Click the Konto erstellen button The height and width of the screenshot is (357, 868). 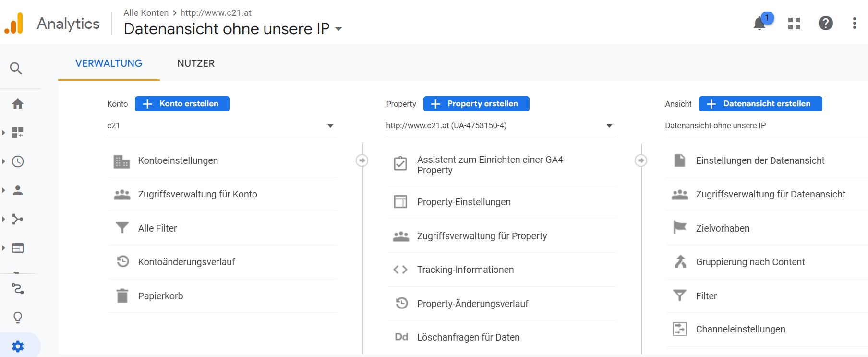[182, 104]
